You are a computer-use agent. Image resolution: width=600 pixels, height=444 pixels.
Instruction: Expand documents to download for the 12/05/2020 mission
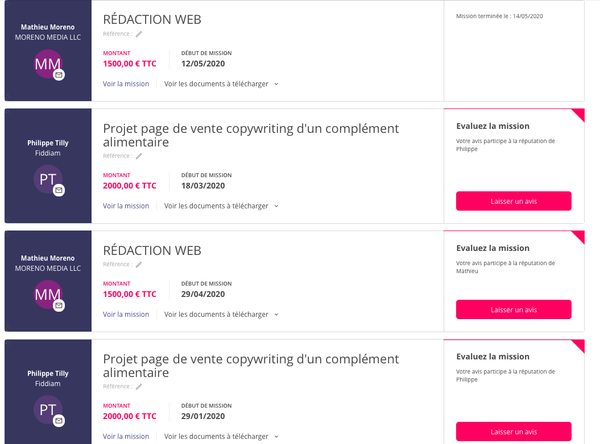tap(221, 84)
